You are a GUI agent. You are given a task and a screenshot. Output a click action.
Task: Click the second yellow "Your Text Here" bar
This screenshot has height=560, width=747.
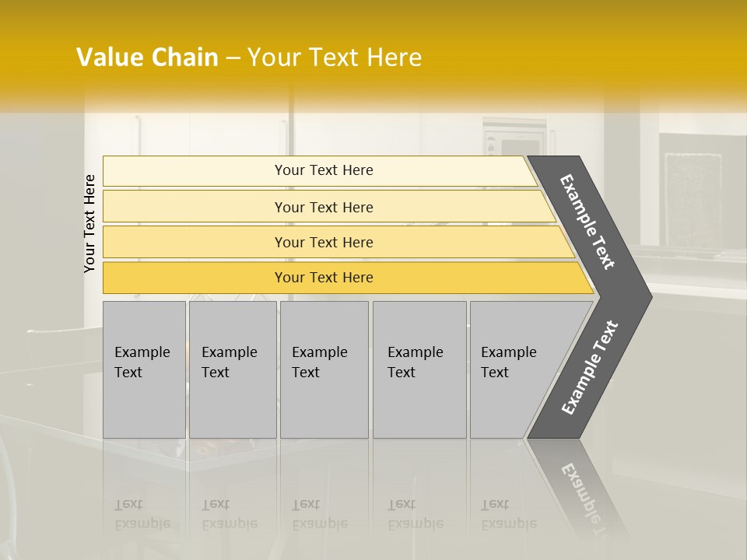[x=323, y=207]
